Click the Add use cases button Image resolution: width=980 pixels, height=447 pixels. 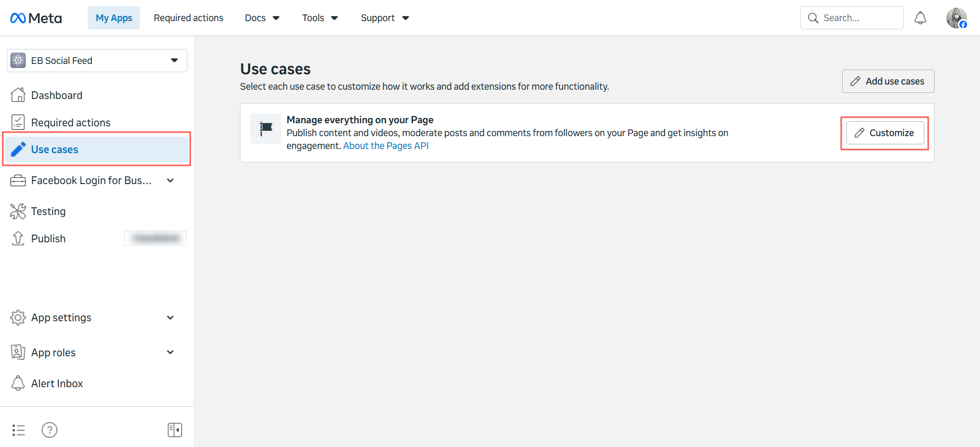click(x=888, y=81)
